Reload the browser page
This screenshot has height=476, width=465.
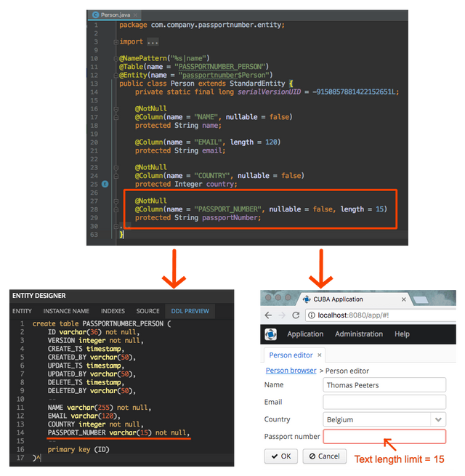tap(296, 315)
